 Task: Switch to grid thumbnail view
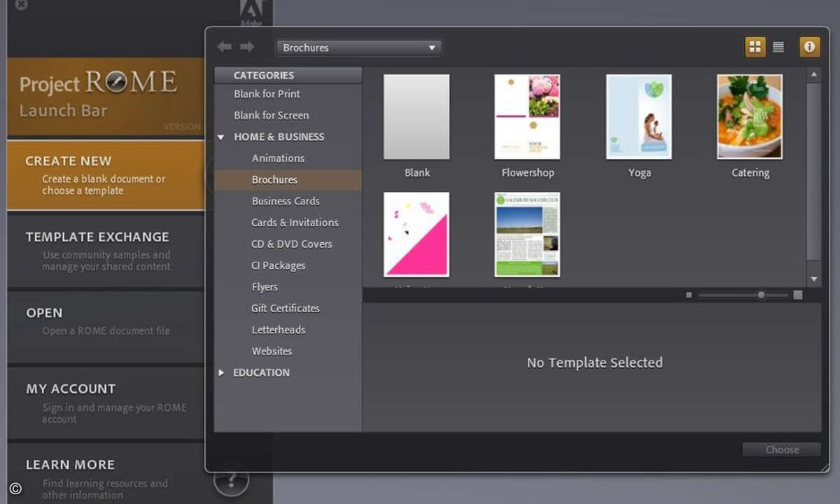755,47
